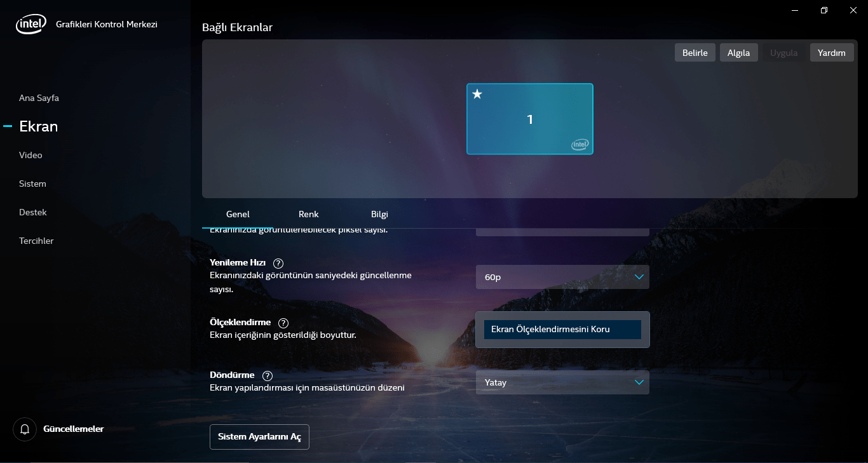Open the Sistem section
868x463 pixels.
point(32,184)
